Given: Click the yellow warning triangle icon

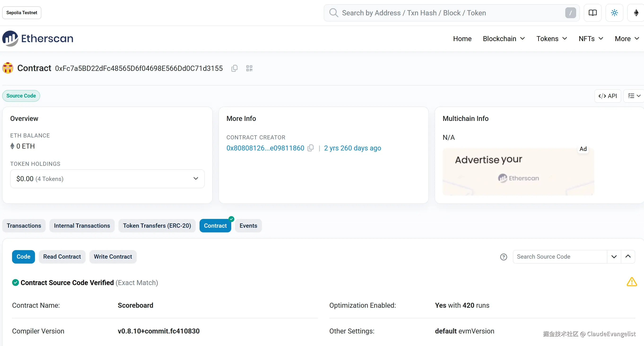Looking at the screenshot, I should point(631,282).
